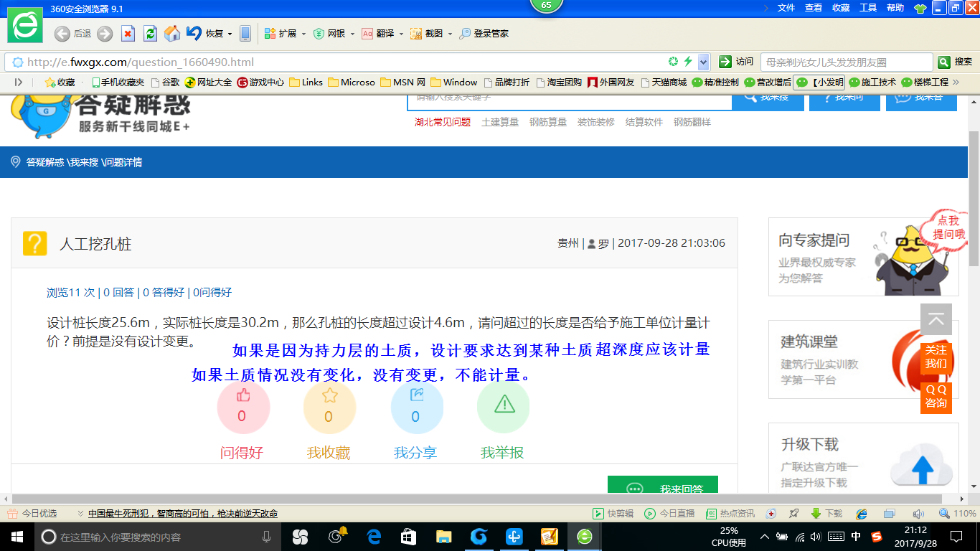The image size is (980, 551).
Task: Open 手机收藏夹 bookmark
Action: coord(118,83)
